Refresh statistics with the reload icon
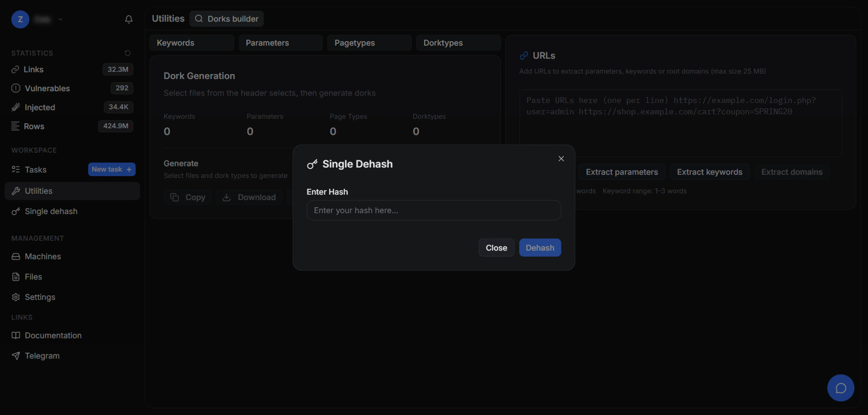 click(127, 53)
